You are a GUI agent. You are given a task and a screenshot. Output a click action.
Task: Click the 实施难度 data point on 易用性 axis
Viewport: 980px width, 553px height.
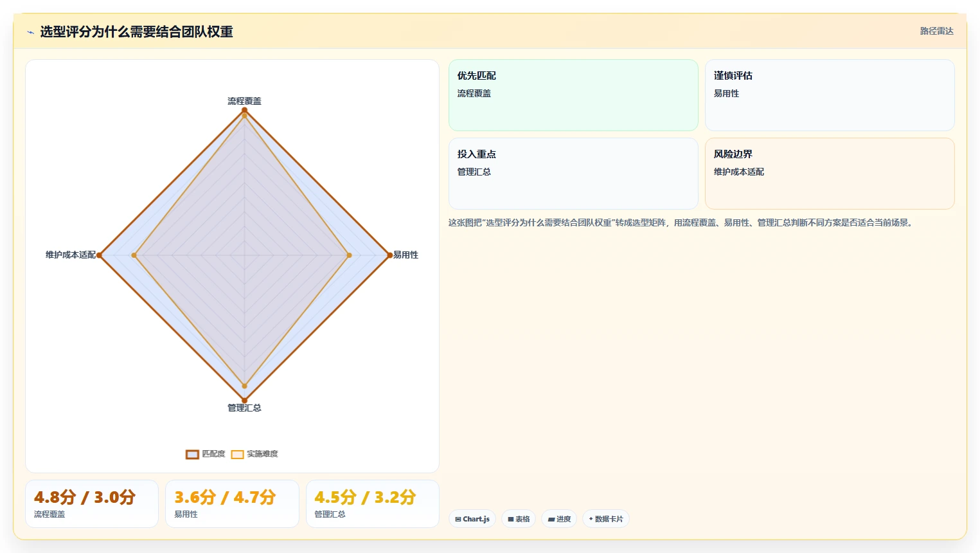click(350, 255)
